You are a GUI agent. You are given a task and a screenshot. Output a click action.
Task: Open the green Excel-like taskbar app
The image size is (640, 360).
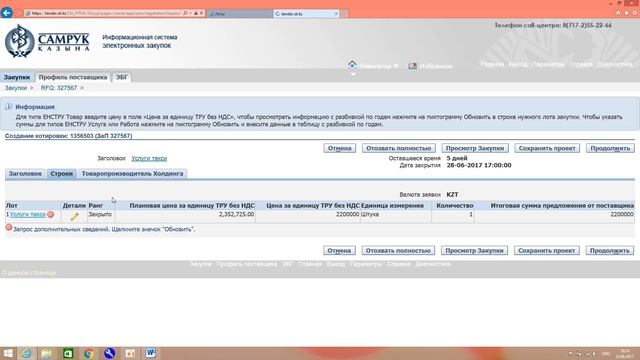click(x=68, y=353)
